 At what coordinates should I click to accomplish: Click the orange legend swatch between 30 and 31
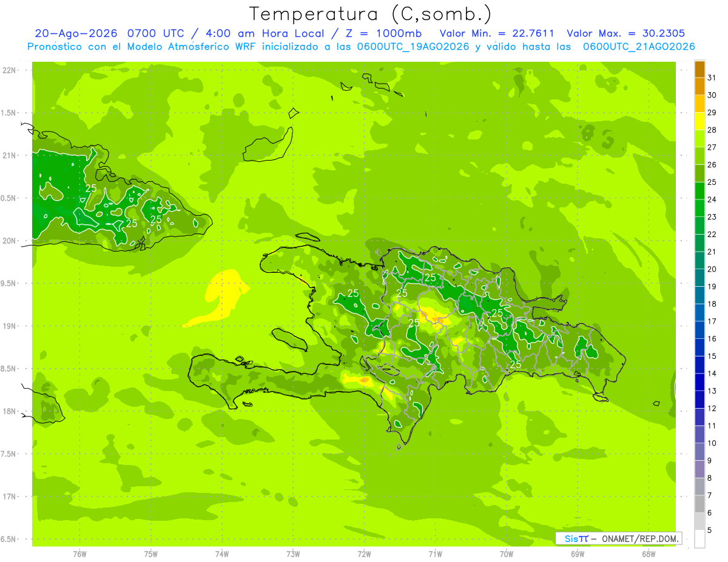[699, 86]
